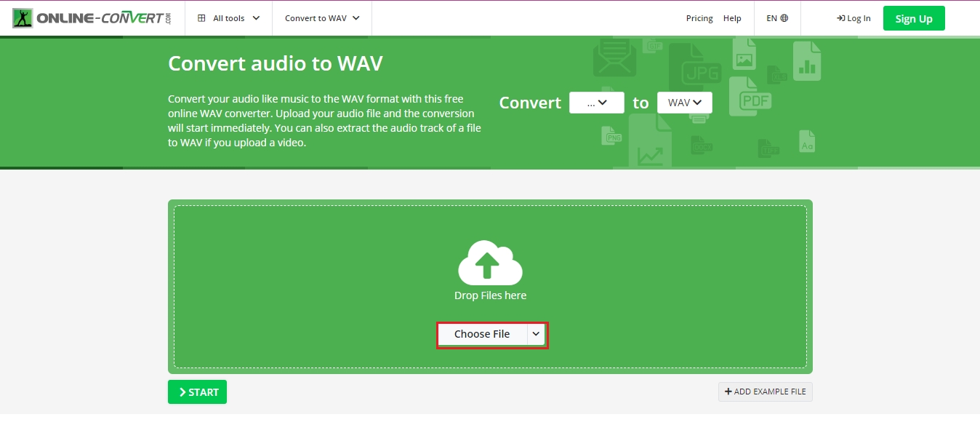The image size is (980, 425).
Task: Click the plus icon on Add Example File
Action: (x=728, y=392)
